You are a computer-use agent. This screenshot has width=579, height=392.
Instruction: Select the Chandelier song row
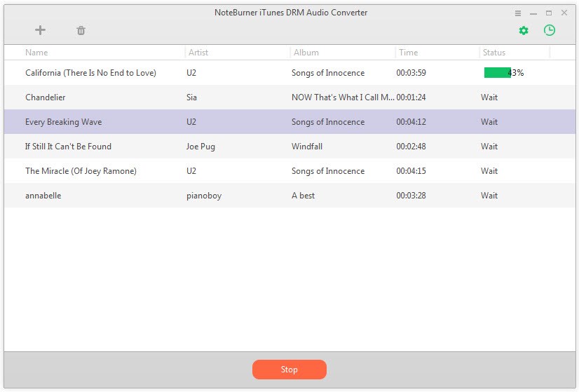pos(289,97)
